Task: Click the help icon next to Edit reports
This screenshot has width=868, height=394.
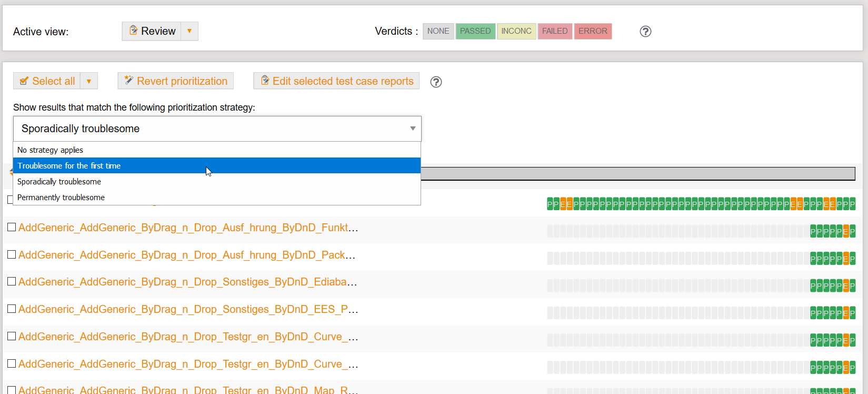Action: coord(436,82)
